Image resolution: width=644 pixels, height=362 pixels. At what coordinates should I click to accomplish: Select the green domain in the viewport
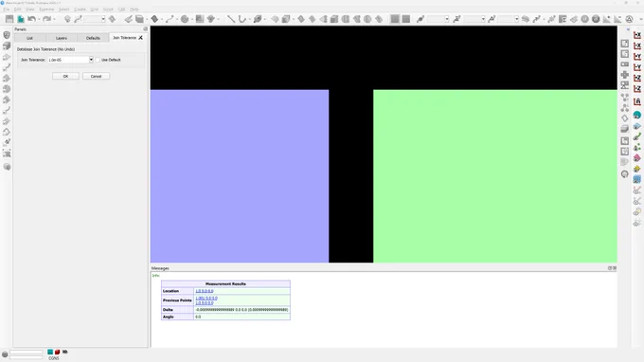(x=495, y=176)
